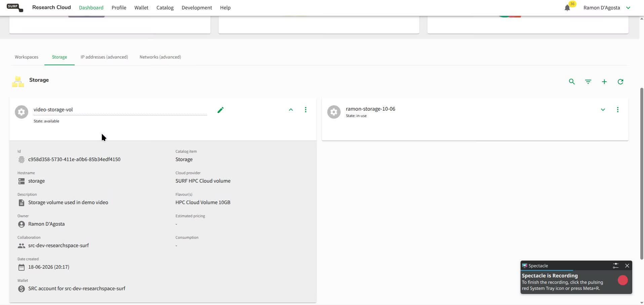Select the Storage tab
This screenshot has height=305, width=644.
(x=60, y=57)
